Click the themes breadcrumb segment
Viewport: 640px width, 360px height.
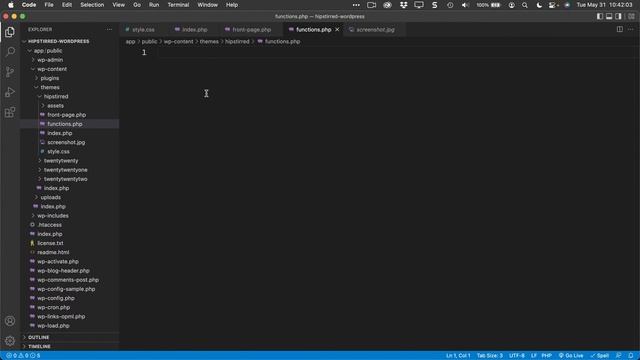pos(209,41)
